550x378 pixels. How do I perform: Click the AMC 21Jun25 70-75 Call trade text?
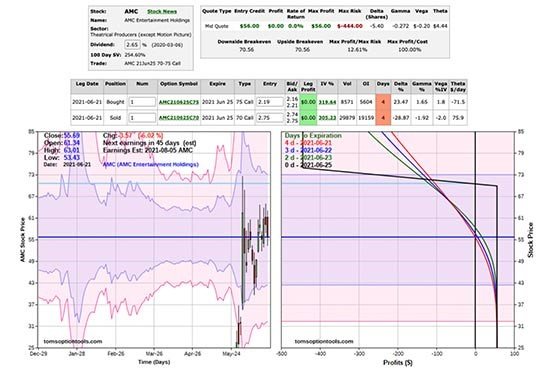point(152,63)
